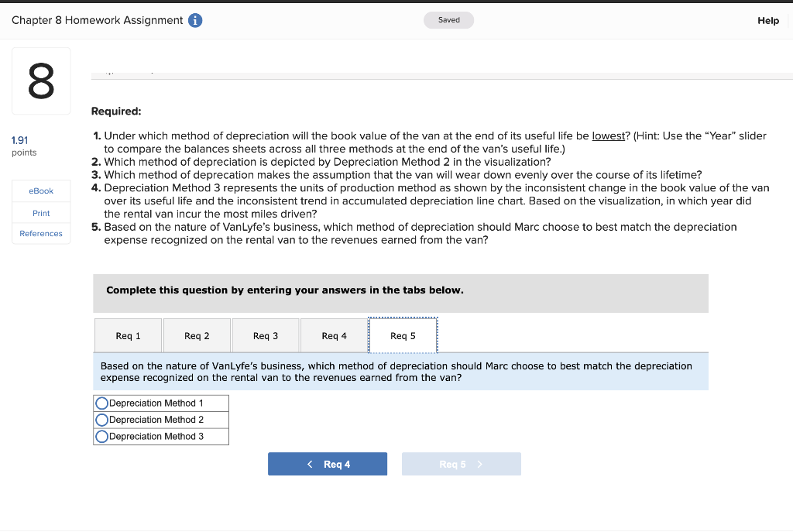Select the Depreciation Method 2 radio button
The image size is (793, 532).
click(101, 419)
